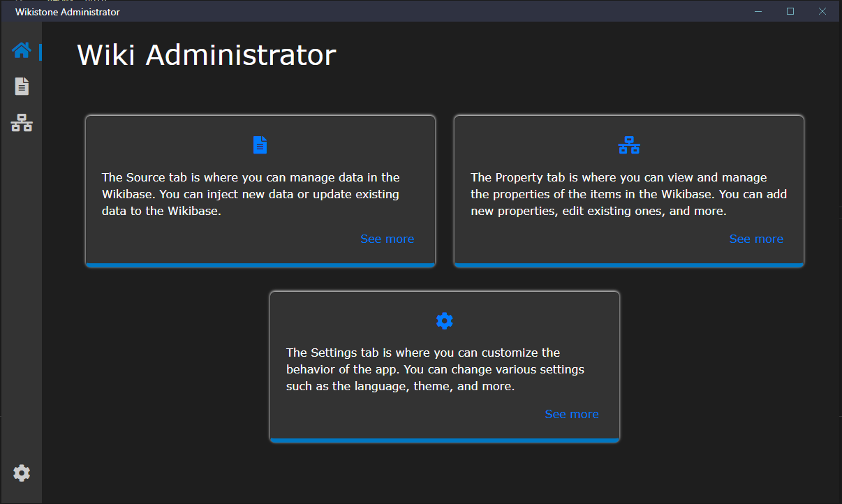Close the Wikistone Administrator window

[822, 11]
